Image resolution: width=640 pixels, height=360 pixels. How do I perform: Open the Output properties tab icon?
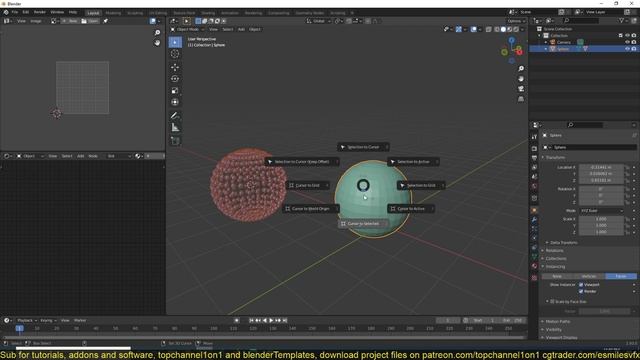click(534, 158)
